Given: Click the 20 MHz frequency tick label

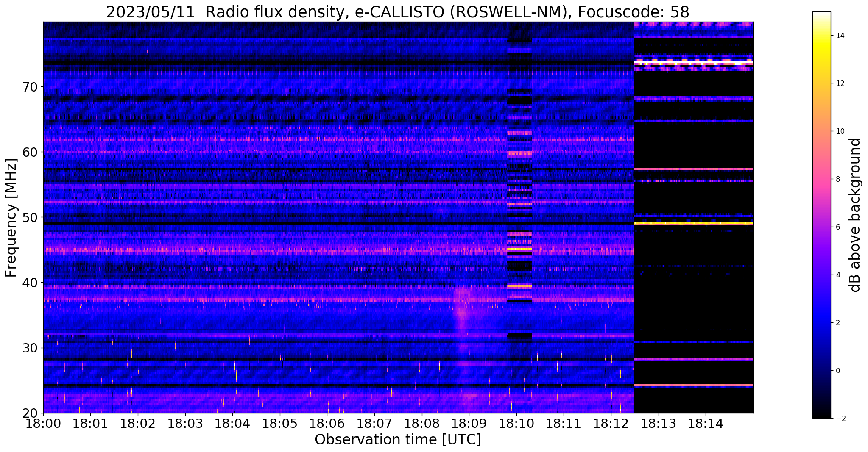Looking at the screenshot, I should [x=30, y=413].
